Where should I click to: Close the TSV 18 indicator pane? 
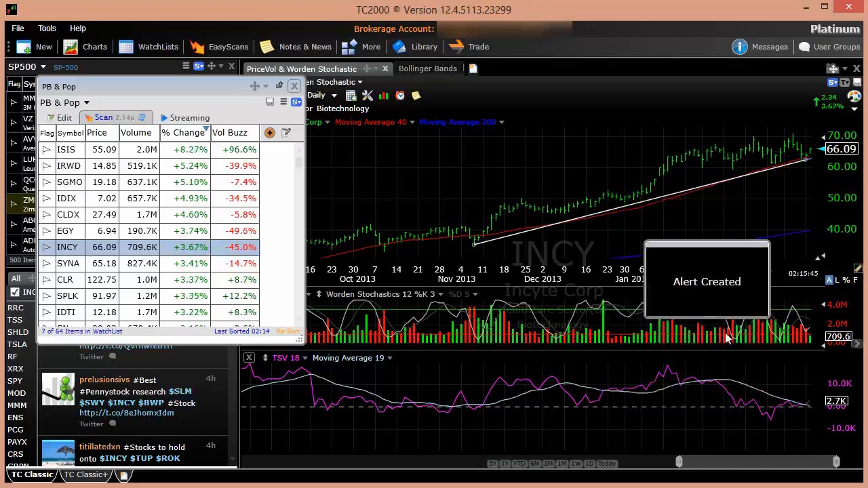tap(249, 358)
